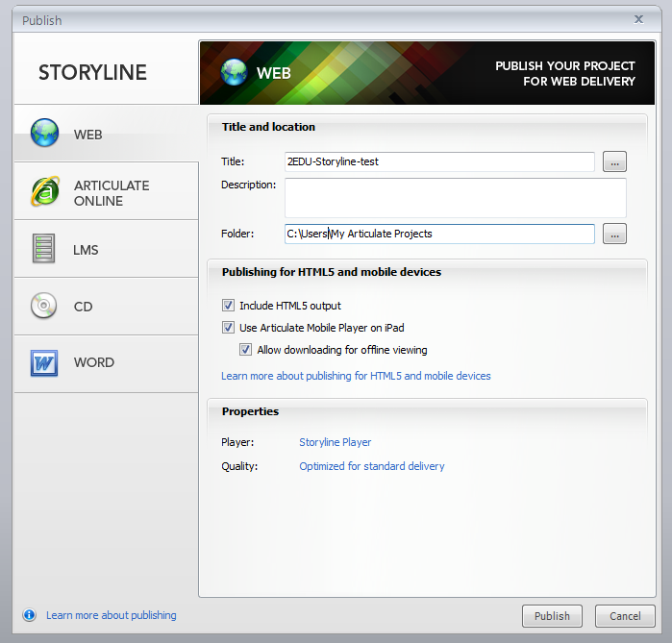Click the Folder: label
Image resolution: width=672 pixels, height=643 pixels.
[x=237, y=234]
